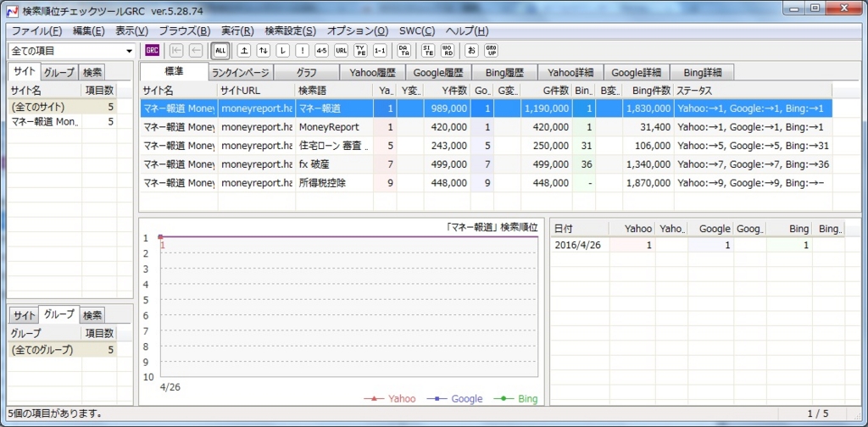Image resolution: width=868 pixels, height=427 pixels.
Task: Select the グループ tab in upper-left panel
Action: [x=60, y=73]
